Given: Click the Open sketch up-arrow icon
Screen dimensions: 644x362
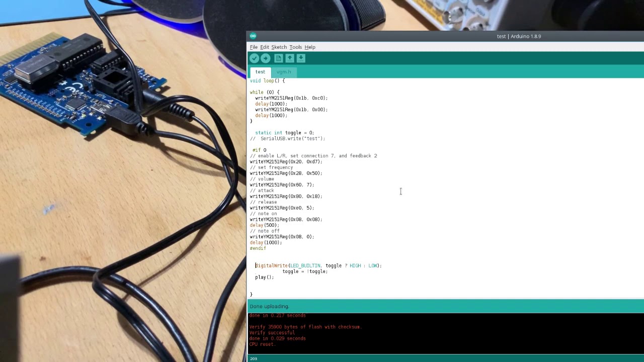Looking at the screenshot, I should click(x=290, y=58).
